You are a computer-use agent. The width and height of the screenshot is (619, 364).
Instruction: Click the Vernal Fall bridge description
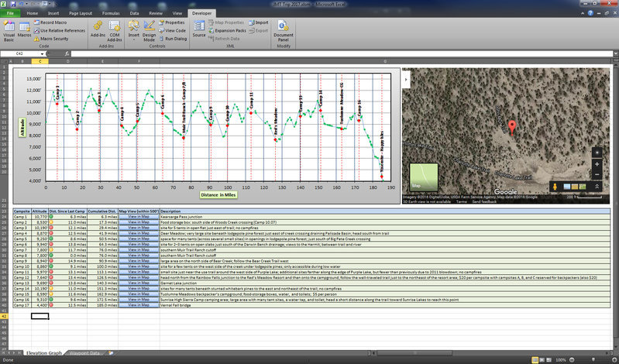click(176, 305)
